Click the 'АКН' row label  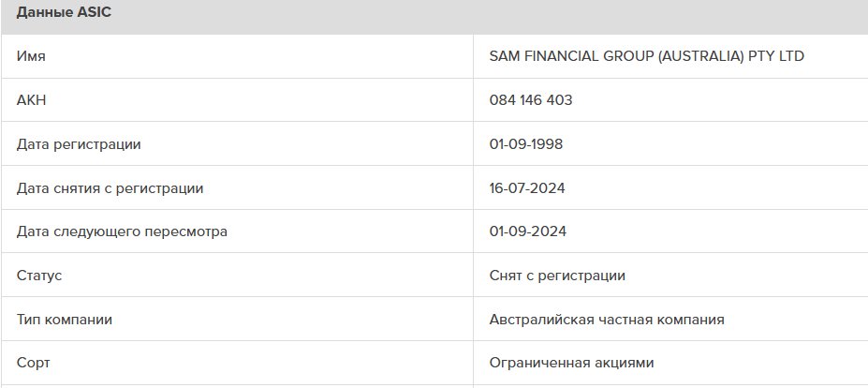click(31, 100)
